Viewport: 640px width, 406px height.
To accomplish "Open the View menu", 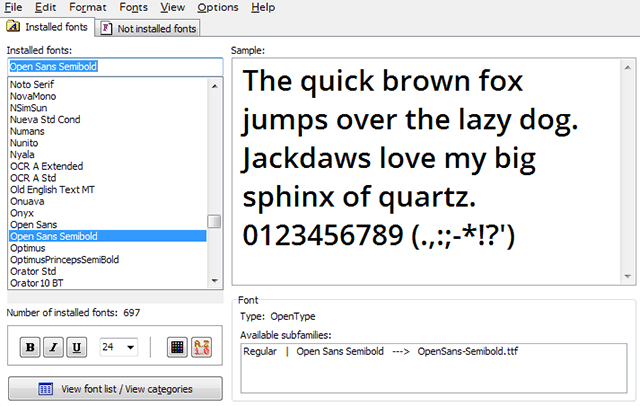I will coord(172,7).
